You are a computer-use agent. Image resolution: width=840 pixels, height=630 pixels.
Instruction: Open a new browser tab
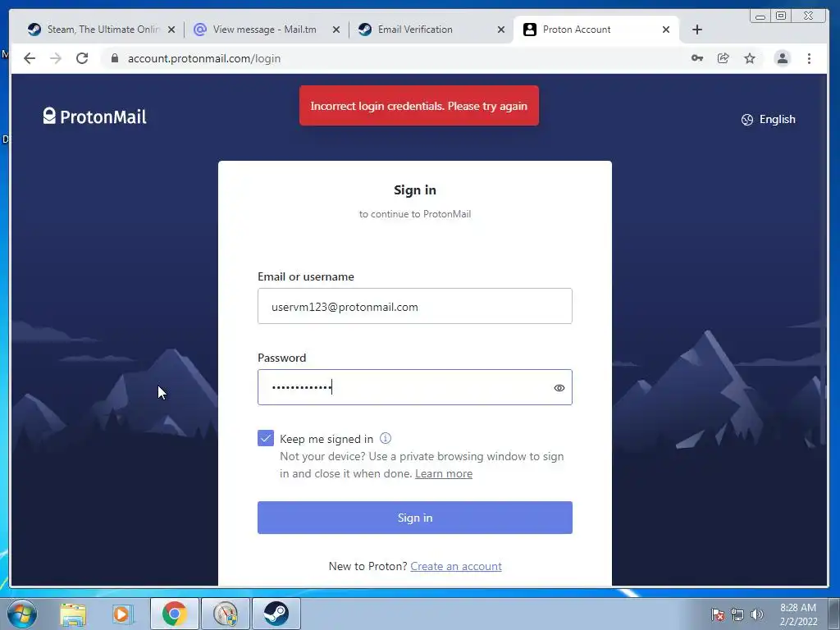(x=697, y=30)
